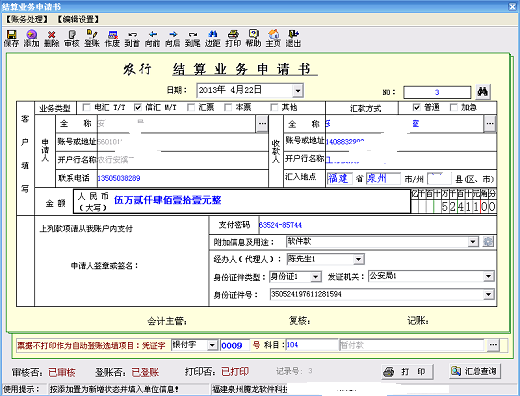Click the 添加 (add) toolbar icon
The height and width of the screenshot is (396, 520).
32,38
